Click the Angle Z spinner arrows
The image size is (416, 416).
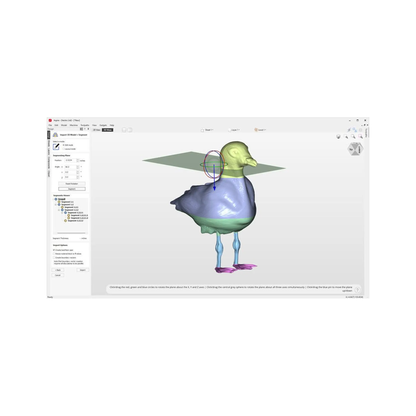point(78,177)
